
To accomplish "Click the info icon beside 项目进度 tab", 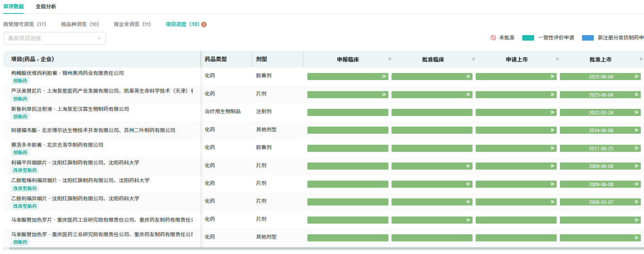I will click(x=204, y=24).
